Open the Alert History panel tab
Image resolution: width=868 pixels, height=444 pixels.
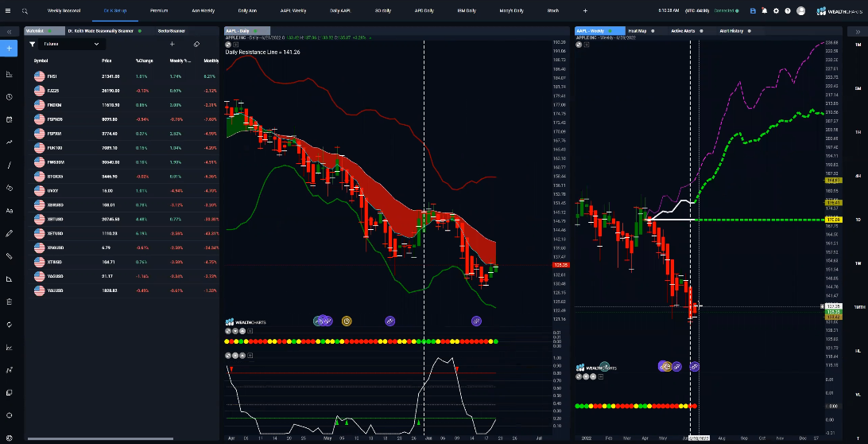730,31
